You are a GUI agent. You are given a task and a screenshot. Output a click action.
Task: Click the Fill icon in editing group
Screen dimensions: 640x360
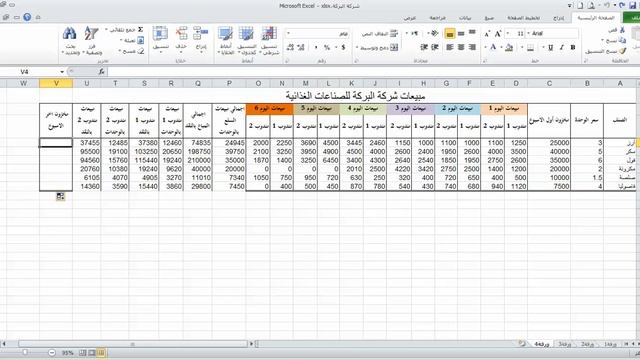(140, 40)
